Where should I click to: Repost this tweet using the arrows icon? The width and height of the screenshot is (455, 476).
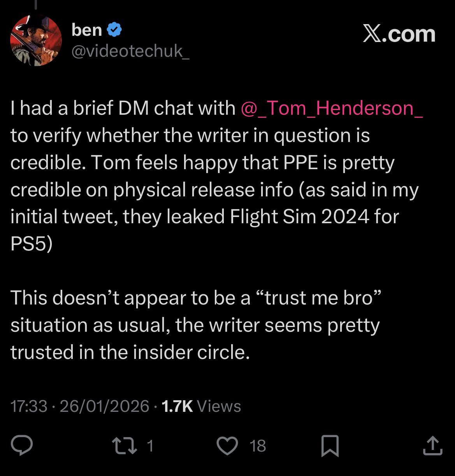click(124, 446)
